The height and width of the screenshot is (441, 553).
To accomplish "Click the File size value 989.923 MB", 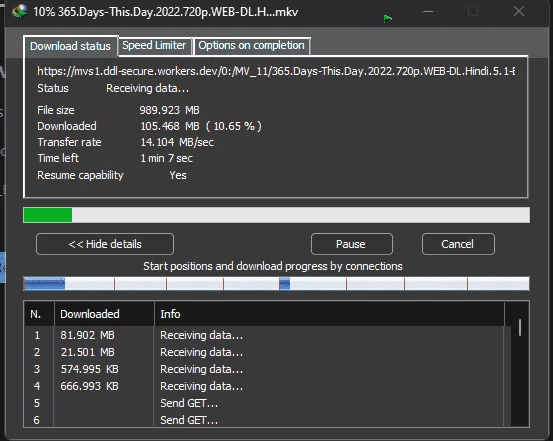I will pyautogui.click(x=169, y=110).
